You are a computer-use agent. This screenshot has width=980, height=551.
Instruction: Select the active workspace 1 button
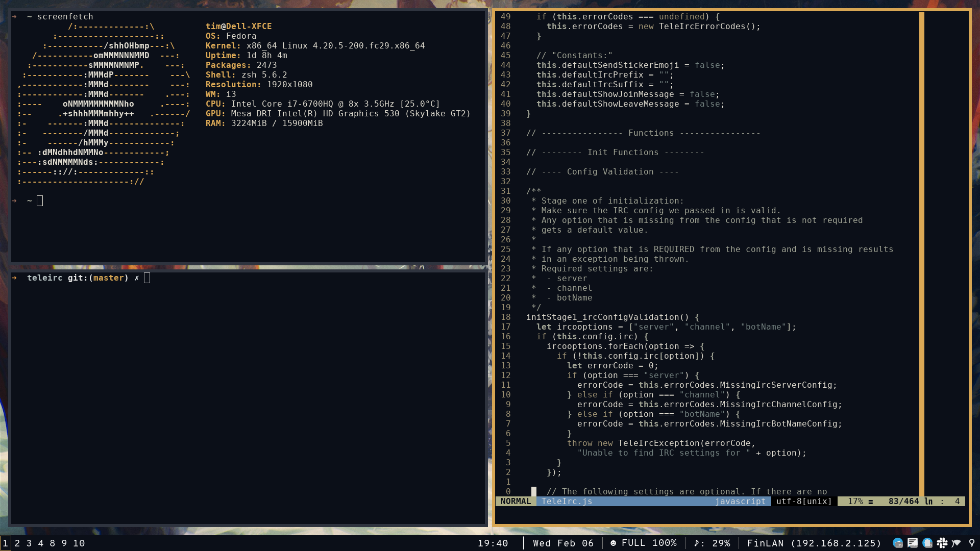[5, 543]
